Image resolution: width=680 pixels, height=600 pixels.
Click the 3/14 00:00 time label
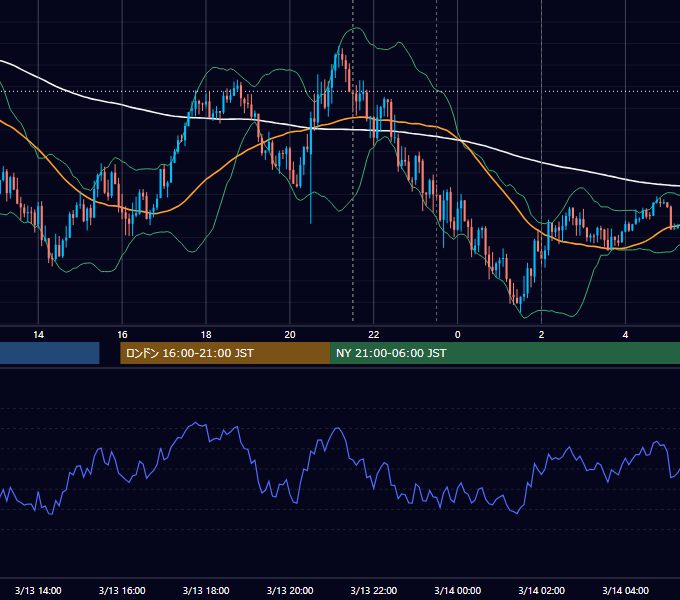tap(458, 590)
